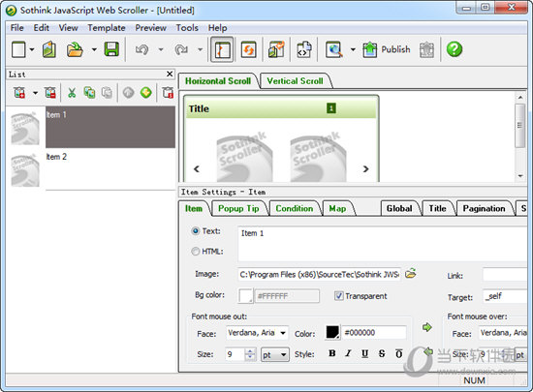Toggle strikethrough font style
533x392 pixels.
382,353
